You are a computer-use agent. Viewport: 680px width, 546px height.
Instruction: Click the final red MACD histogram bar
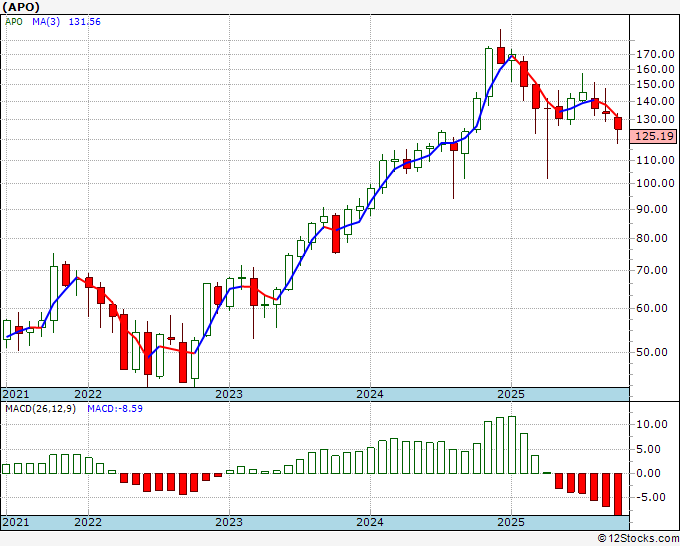(x=618, y=494)
